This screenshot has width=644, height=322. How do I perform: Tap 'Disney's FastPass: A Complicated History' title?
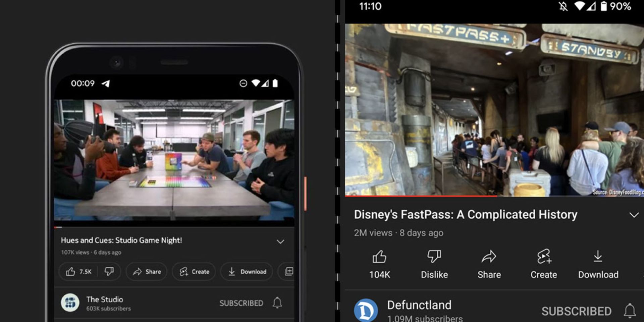466,214
